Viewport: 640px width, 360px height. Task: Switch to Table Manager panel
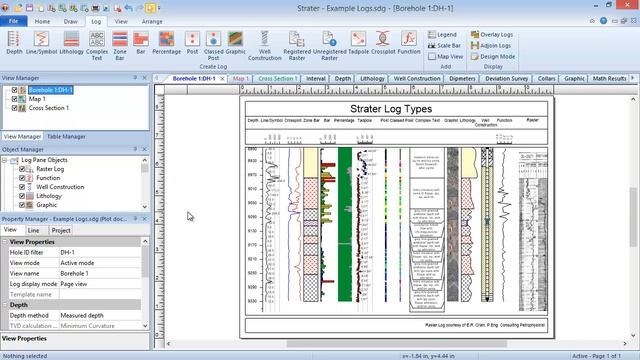[66, 137]
